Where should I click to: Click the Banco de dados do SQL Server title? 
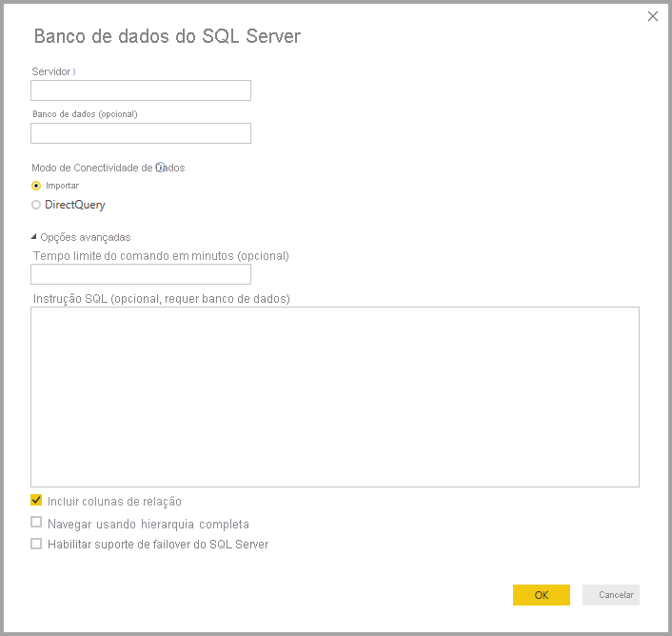[168, 36]
